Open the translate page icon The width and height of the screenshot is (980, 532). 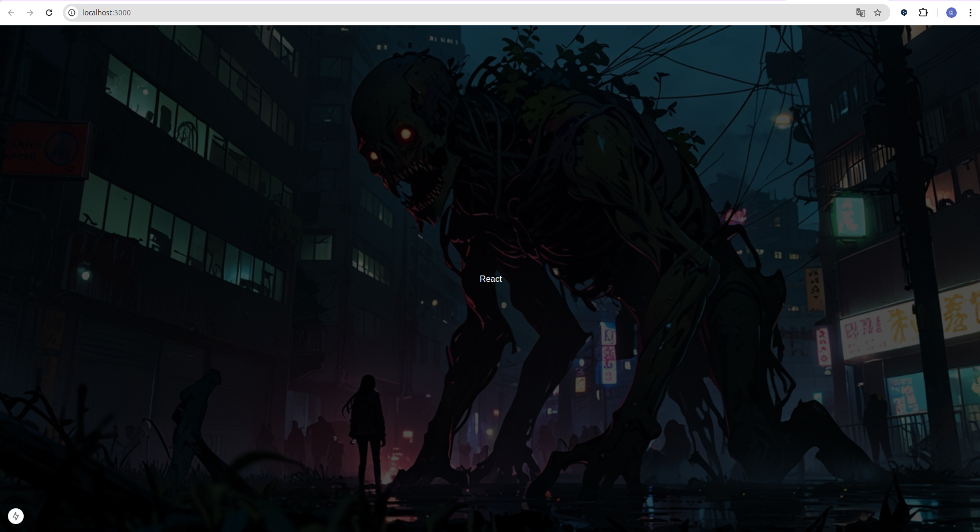(x=860, y=13)
